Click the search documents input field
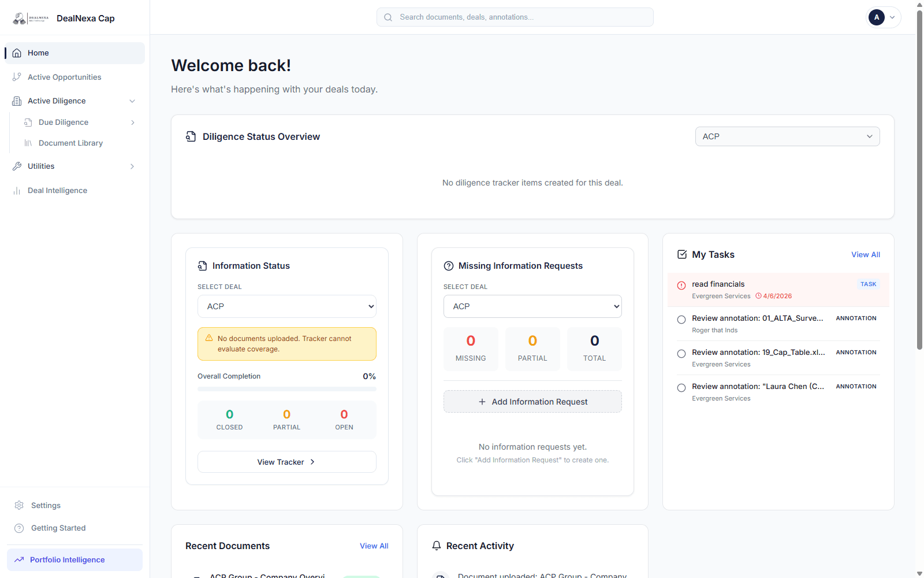 (515, 17)
